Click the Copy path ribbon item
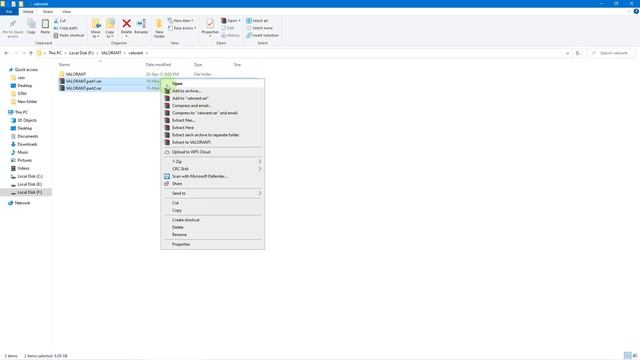640x360 pixels. pos(65,28)
